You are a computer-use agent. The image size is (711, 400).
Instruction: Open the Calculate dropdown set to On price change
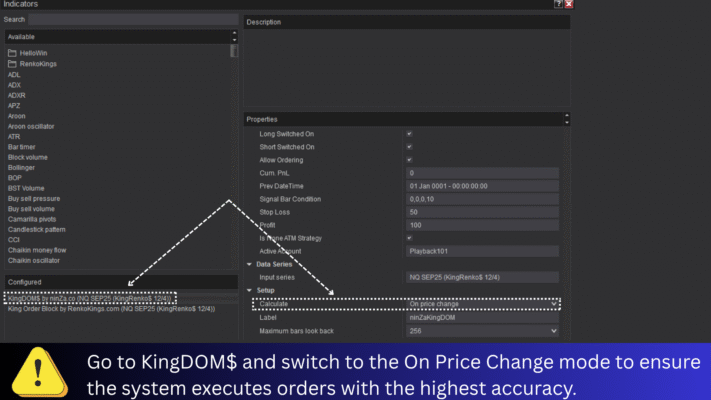coord(482,303)
